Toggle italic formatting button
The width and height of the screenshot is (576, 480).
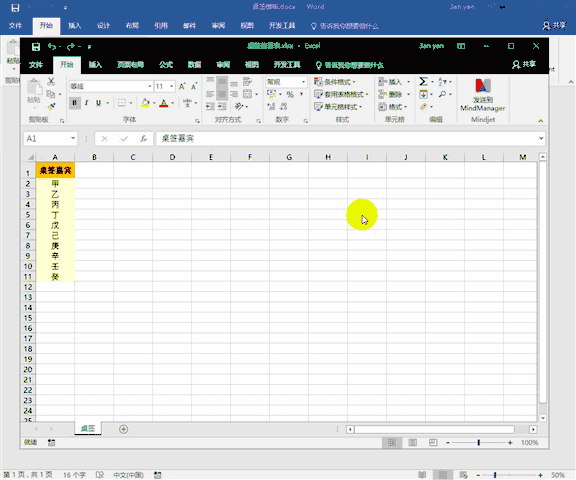point(86,103)
